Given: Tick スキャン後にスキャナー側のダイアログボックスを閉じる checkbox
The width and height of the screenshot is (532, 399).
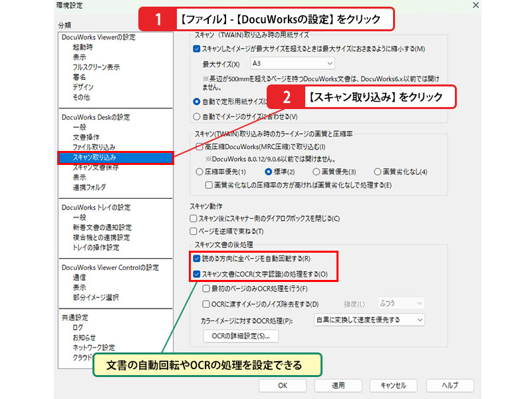Looking at the screenshot, I should (194, 219).
